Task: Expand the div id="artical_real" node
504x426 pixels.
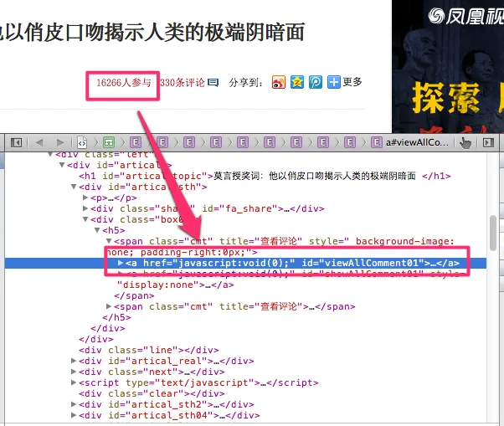Action: 74,361
